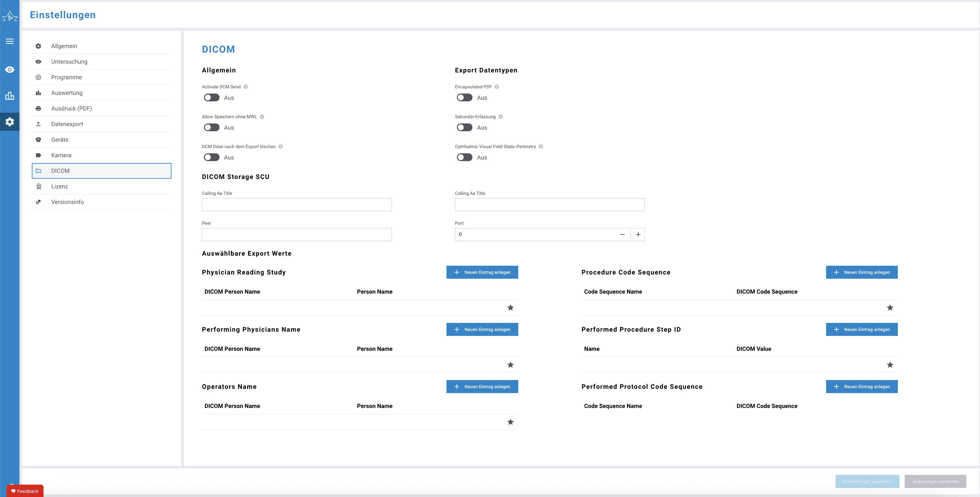Click the eye examination icon in the sidebar
Viewport: 980px width, 497px height.
(10, 70)
